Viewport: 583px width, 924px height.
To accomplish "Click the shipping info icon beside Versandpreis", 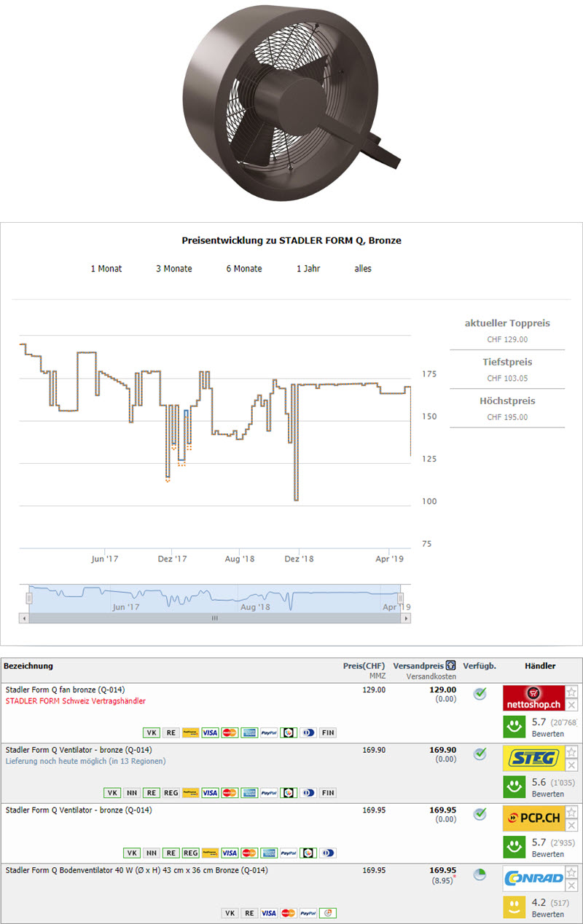I will [x=450, y=666].
